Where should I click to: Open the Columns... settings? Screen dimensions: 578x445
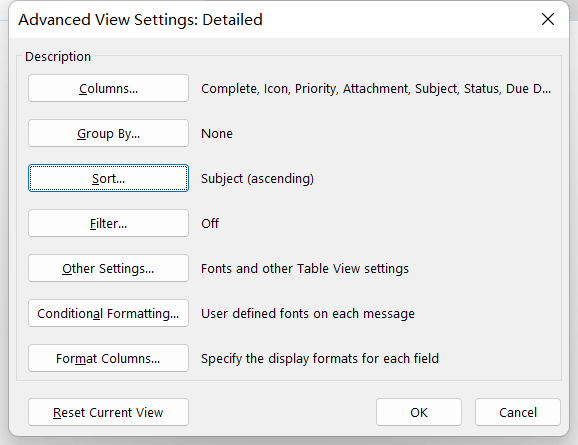point(108,88)
